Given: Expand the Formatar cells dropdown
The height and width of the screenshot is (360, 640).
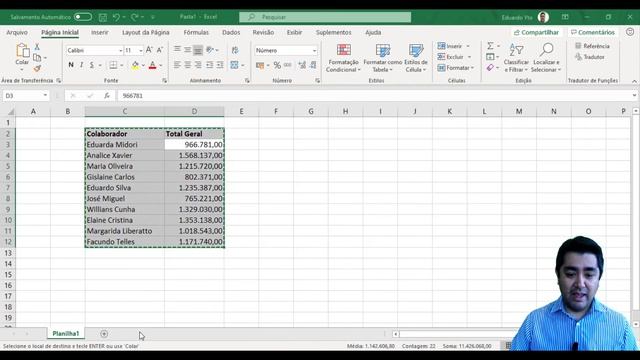Looking at the screenshot, I should [472, 68].
